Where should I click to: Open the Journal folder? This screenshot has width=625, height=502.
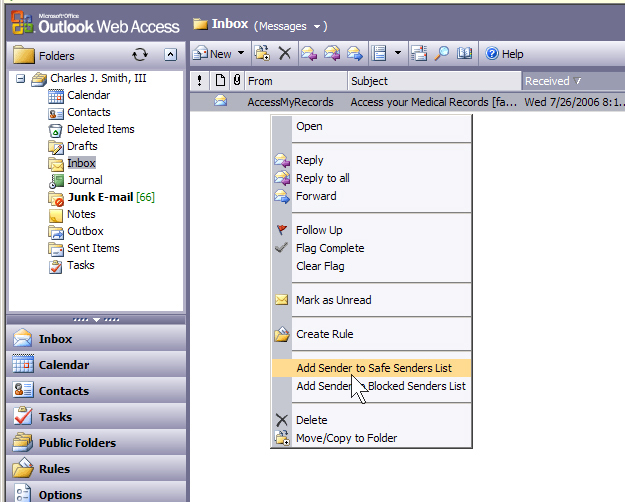tap(76, 180)
